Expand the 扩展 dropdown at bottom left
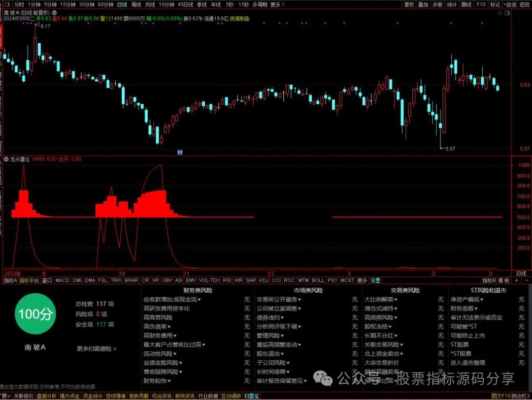This screenshot has height=400, width=532. tap(5, 396)
